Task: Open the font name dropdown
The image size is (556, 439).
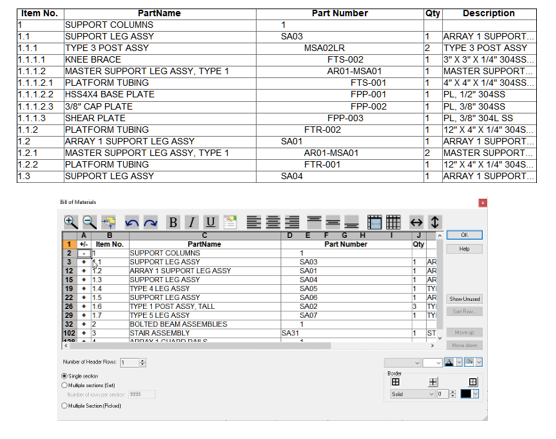Action: [x=402, y=363]
